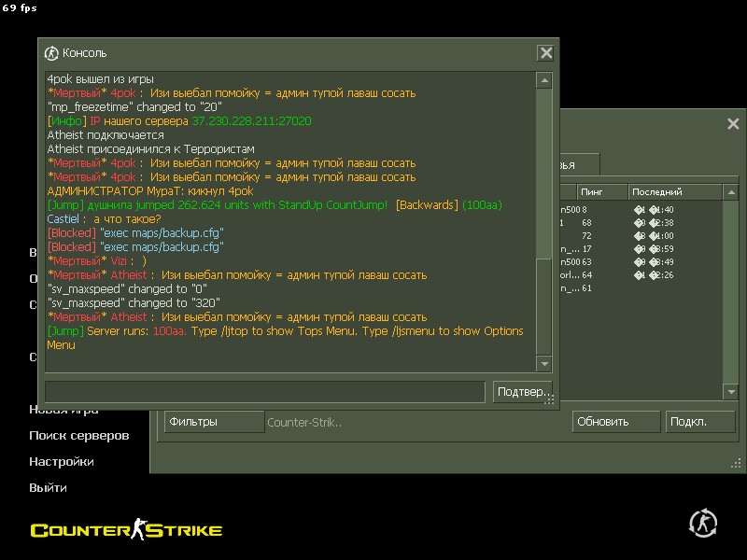Open Поиск серверов in the main menu

point(79,436)
